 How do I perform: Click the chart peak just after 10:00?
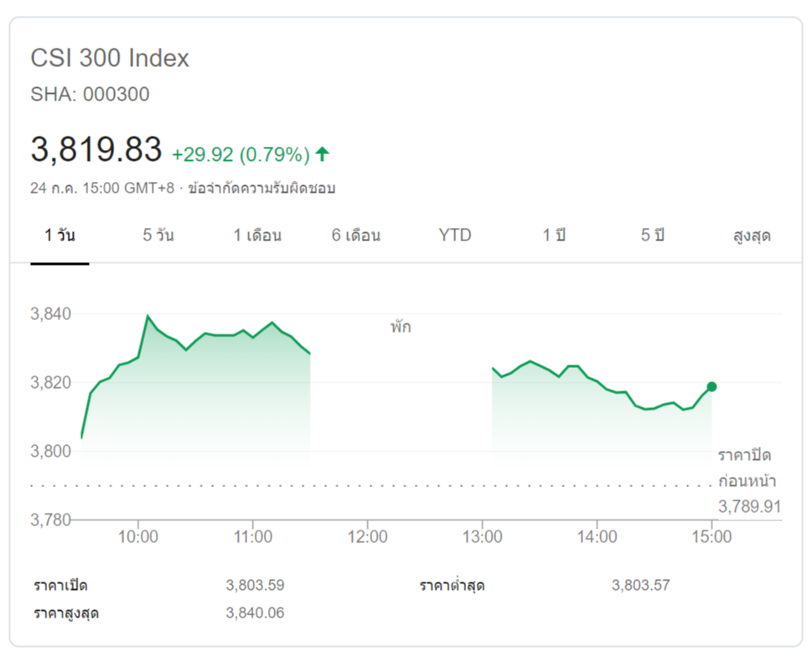[147, 316]
